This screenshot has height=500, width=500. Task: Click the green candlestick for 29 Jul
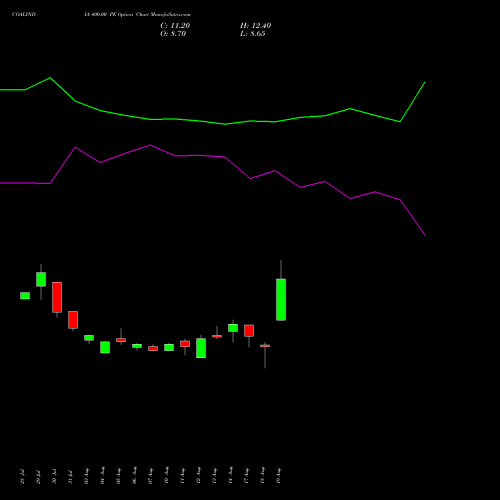point(41,279)
